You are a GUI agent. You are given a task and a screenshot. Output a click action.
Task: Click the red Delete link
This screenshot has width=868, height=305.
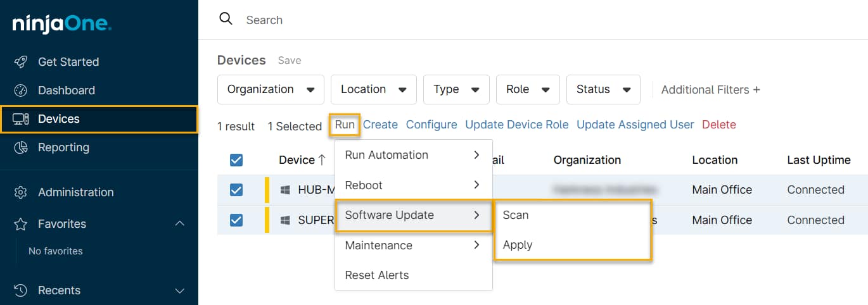pyautogui.click(x=718, y=125)
